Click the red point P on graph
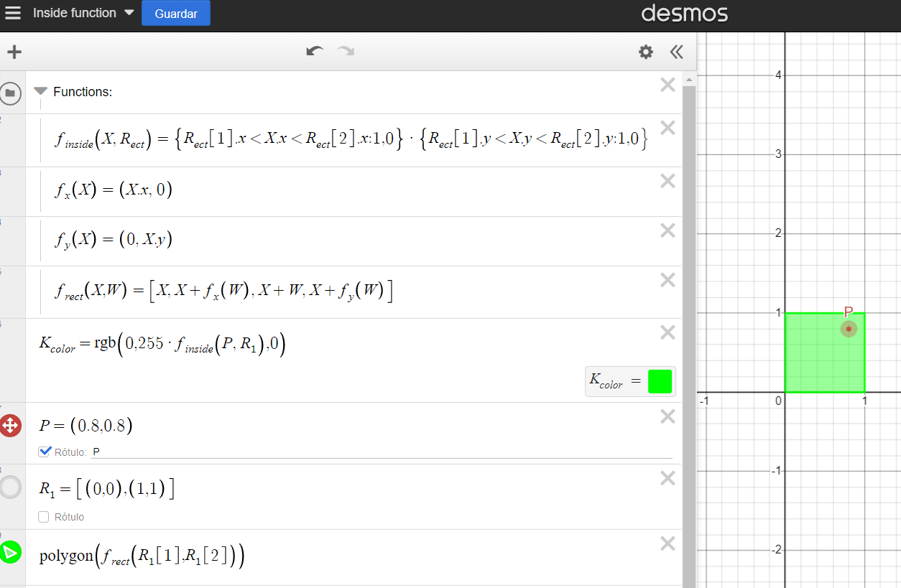 (x=849, y=329)
